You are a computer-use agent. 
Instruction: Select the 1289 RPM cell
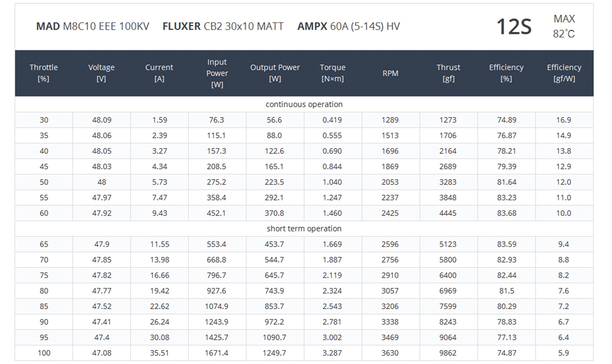coord(390,120)
